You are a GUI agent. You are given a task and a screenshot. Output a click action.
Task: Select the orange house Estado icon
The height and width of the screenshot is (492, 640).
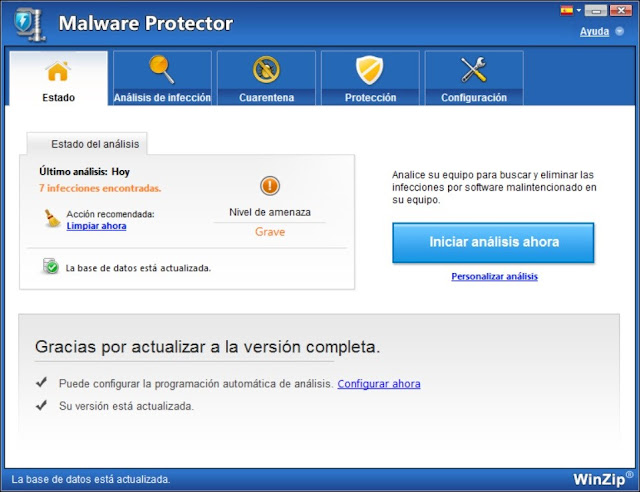pyautogui.click(x=58, y=71)
